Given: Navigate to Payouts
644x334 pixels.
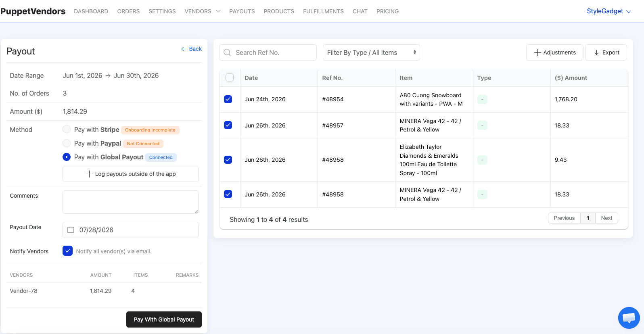Looking at the screenshot, I should [242, 11].
